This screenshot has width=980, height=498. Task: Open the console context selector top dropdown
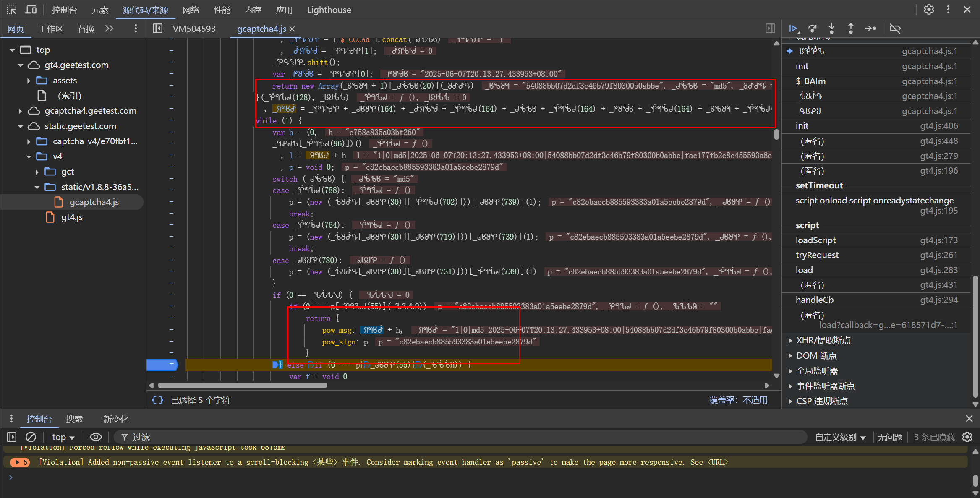click(x=63, y=437)
